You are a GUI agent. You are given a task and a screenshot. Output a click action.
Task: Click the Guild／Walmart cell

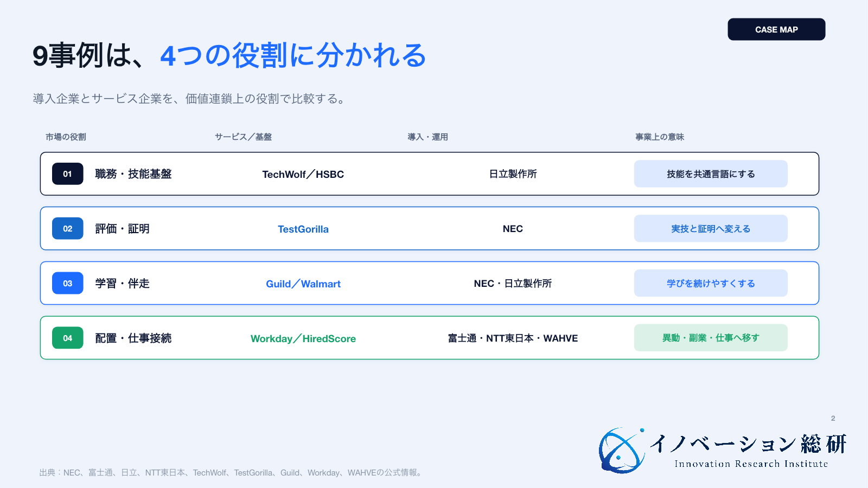click(303, 284)
